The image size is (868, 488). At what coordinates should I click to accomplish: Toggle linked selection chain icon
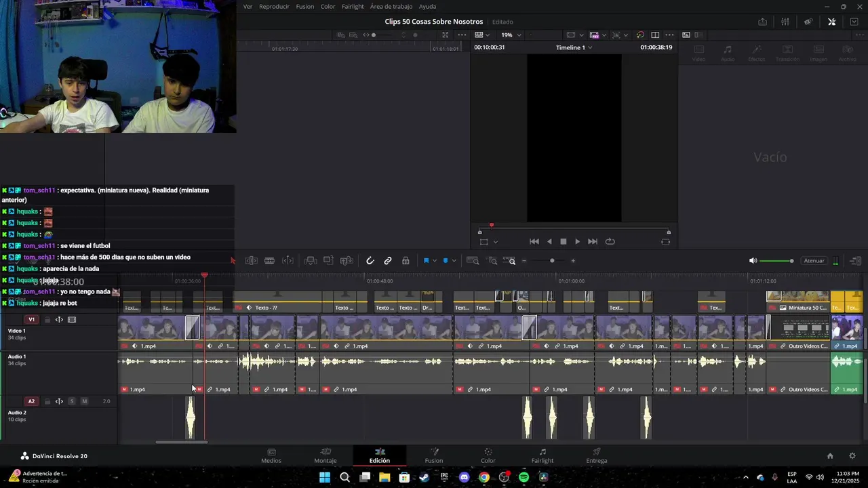388,261
